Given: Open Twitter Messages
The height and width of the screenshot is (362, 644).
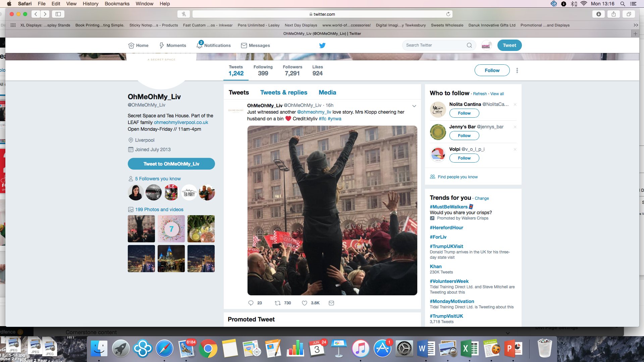Looking at the screenshot, I should pos(256,45).
